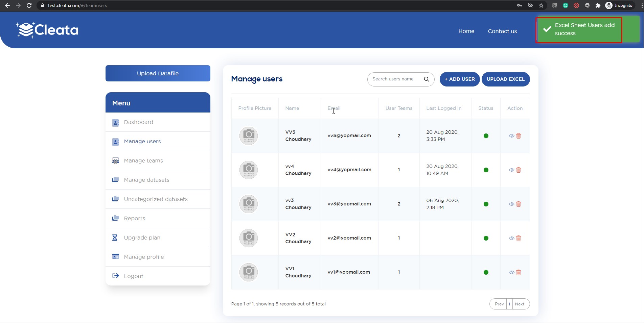Delete user vv4@yopmail.com with trash icon
This screenshot has width=644, height=323.
[x=519, y=170]
